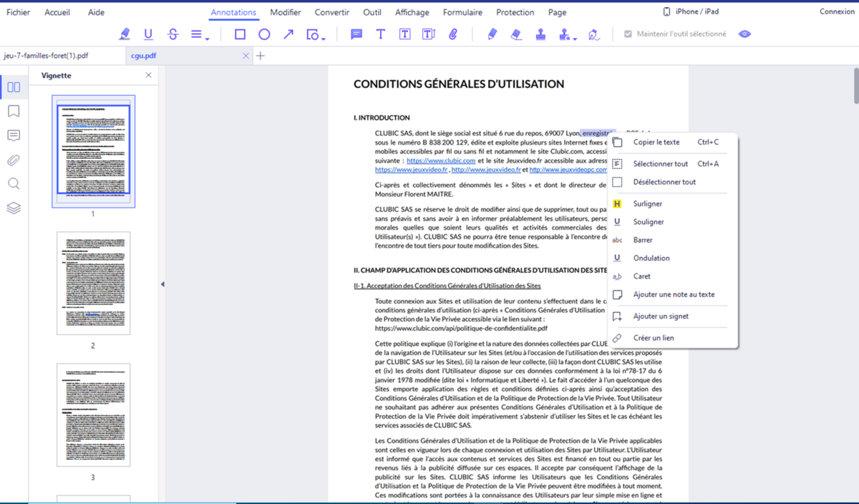
Task: Switch to the Formulaire tab
Action: 462,12
